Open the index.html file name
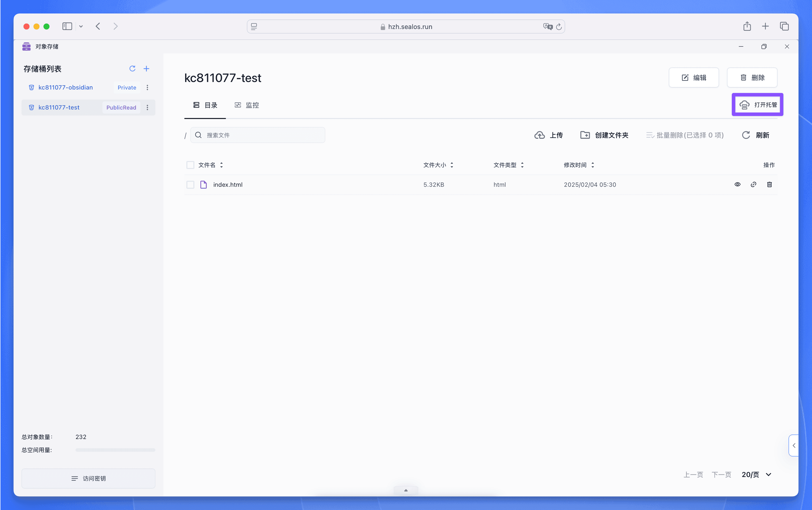This screenshot has height=510, width=812. click(228, 184)
